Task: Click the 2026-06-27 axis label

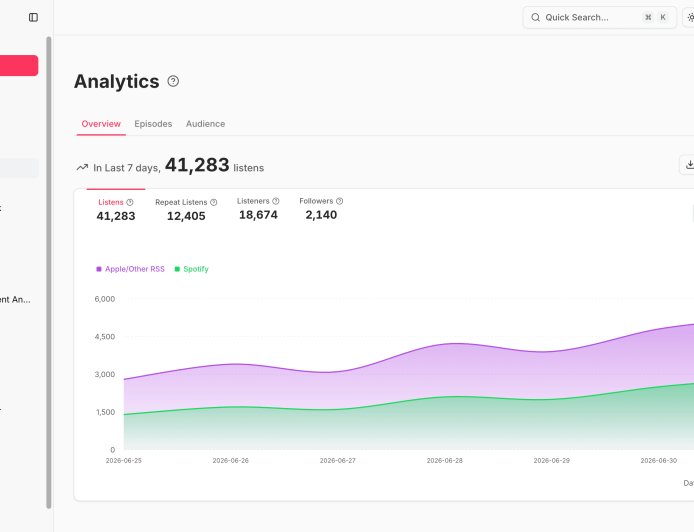Action: (x=338, y=460)
